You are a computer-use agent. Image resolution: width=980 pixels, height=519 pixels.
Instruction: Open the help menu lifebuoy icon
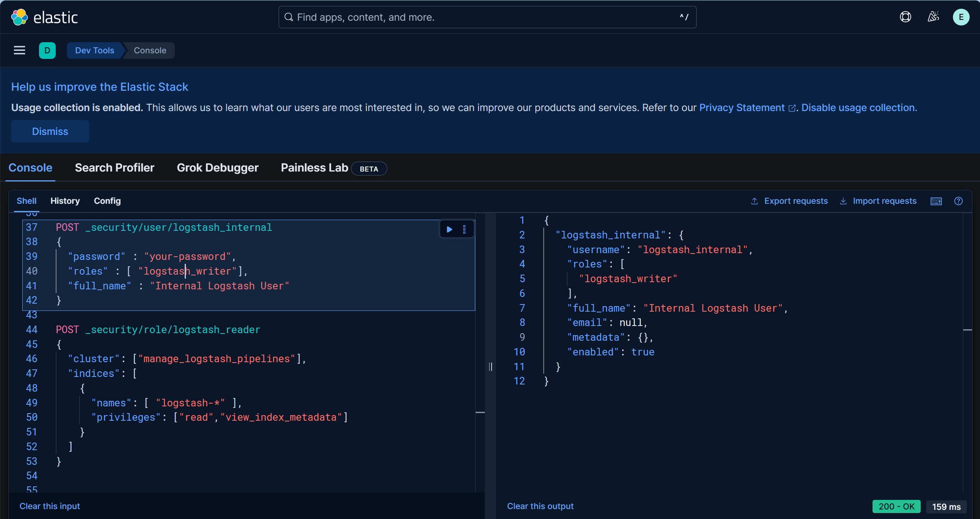[906, 17]
